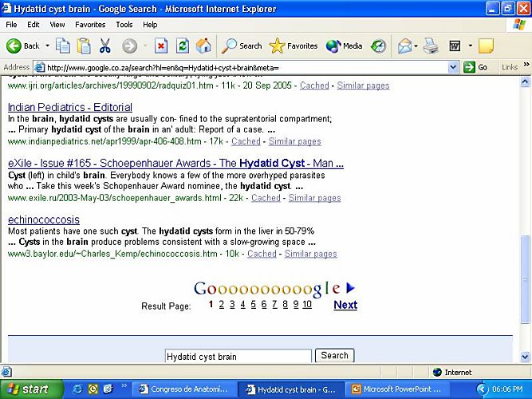Viewport: 532px width, 399px height.
Task: Open the Search magnifier toolbar button
Action: (x=242, y=45)
